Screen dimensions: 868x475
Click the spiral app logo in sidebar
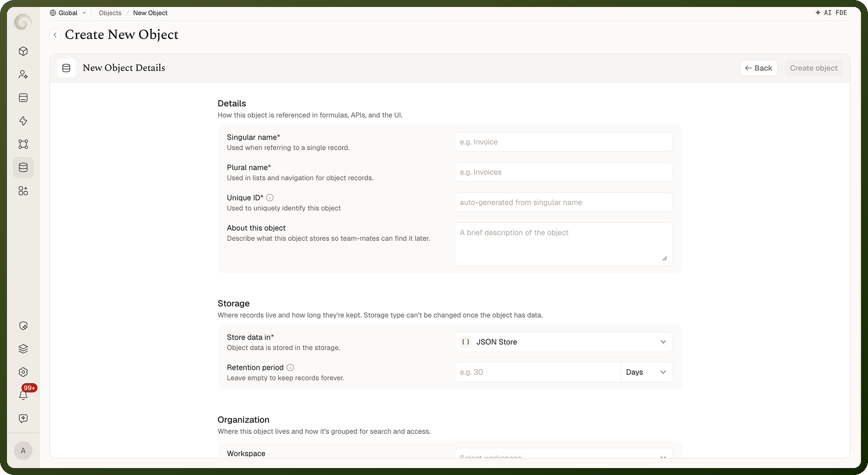tap(23, 23)
